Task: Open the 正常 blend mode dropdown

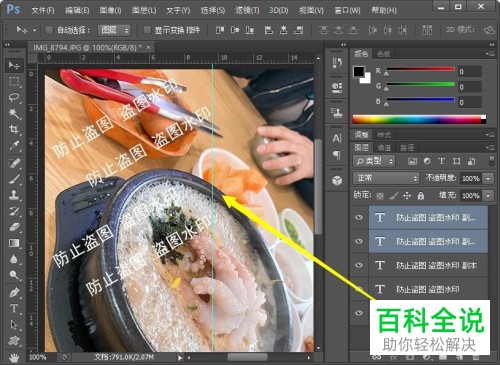Action: pyautogui.click(x=386, y=178)
